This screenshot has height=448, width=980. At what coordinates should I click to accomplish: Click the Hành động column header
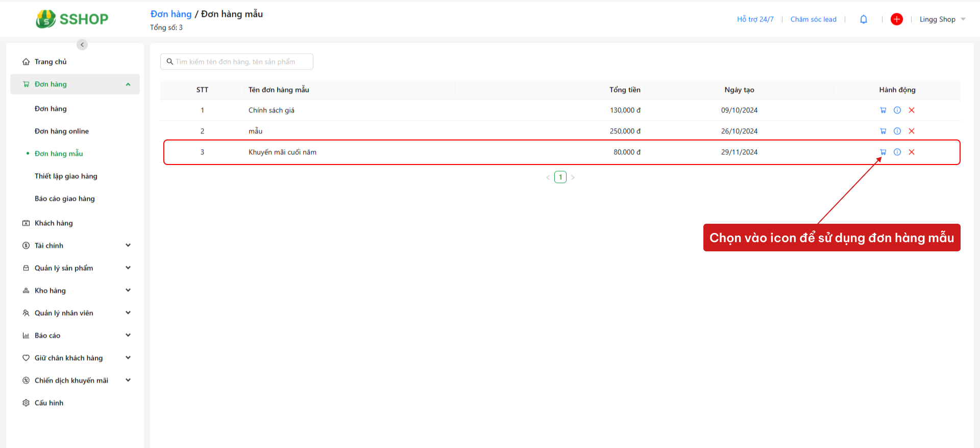[897, 90]
